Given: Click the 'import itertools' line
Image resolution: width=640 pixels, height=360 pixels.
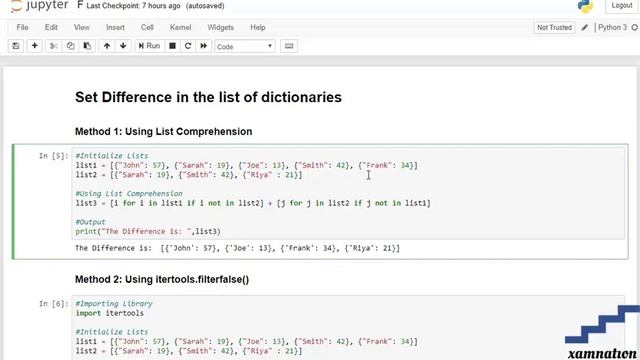Looking at the screenshot, I should click(110, 313).
